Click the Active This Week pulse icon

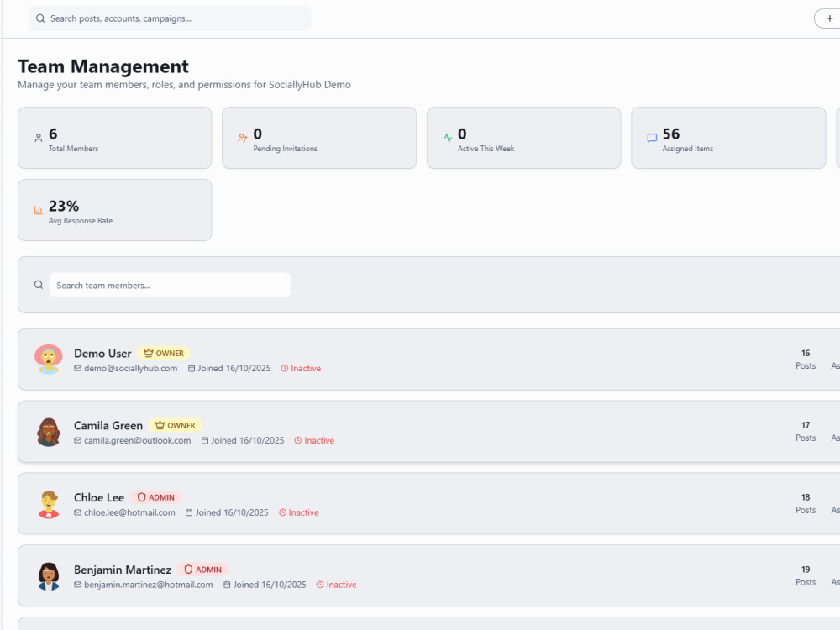(448, 139)
